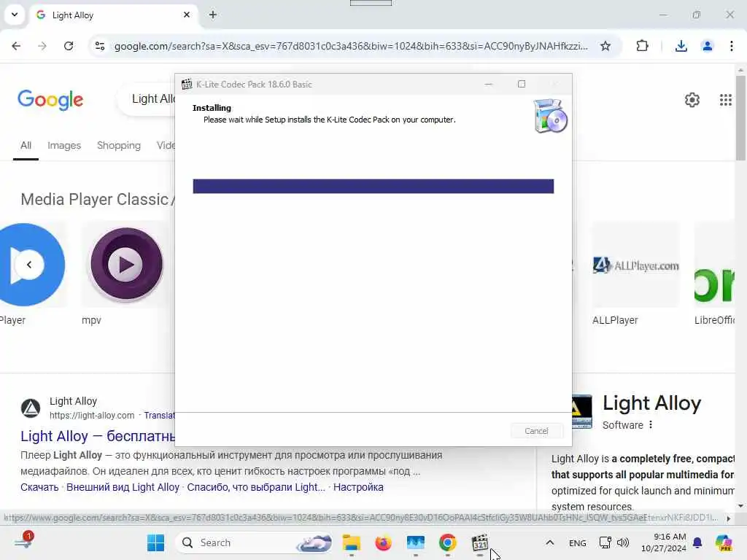Open Google apps grid
The height and width of the screenshot is (560, 747).
(725, 100)
